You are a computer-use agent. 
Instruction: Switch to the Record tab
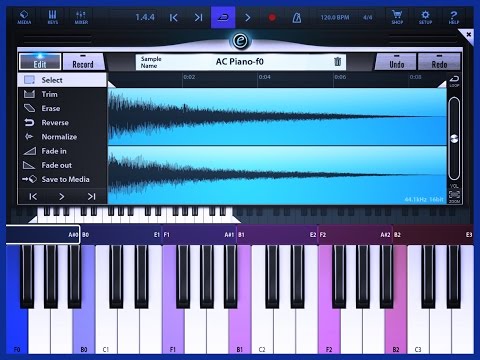(83, 62)
